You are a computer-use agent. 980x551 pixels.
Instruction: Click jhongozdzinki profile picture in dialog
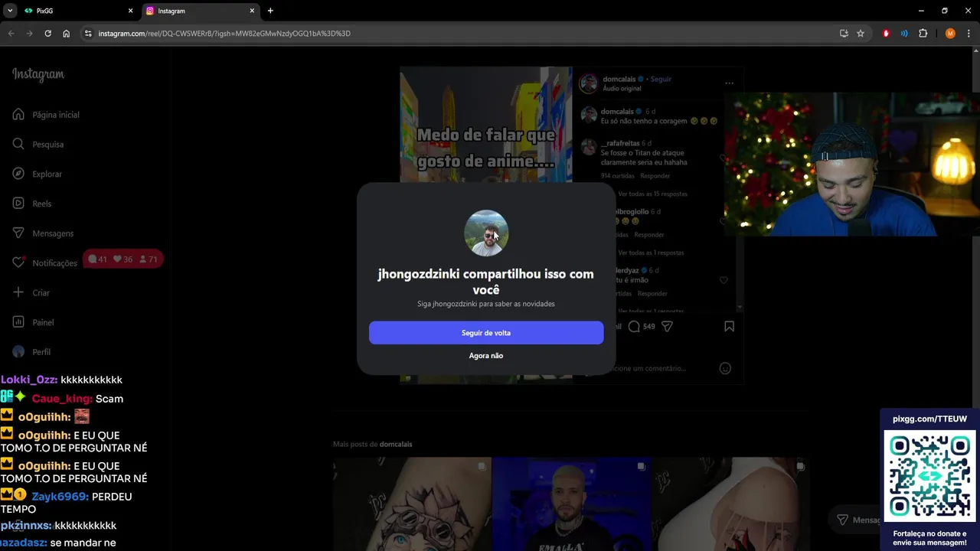pos(486,233)
